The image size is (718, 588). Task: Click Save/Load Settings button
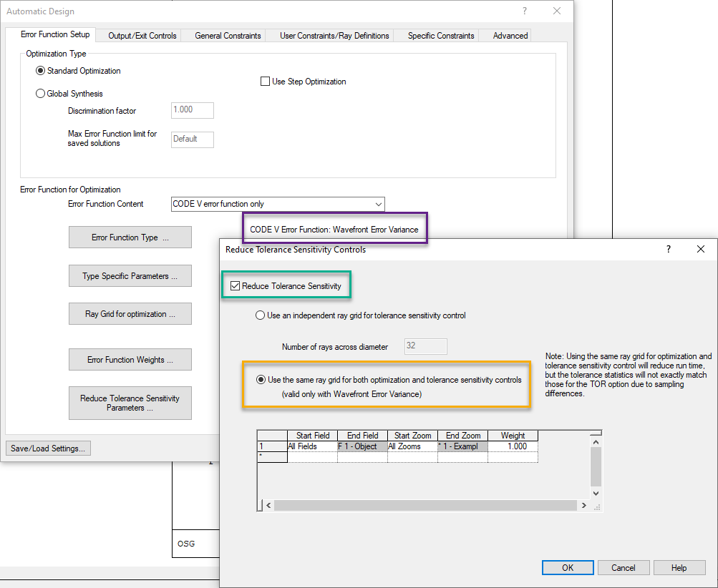pyautogui.click(x=48, y=448)
